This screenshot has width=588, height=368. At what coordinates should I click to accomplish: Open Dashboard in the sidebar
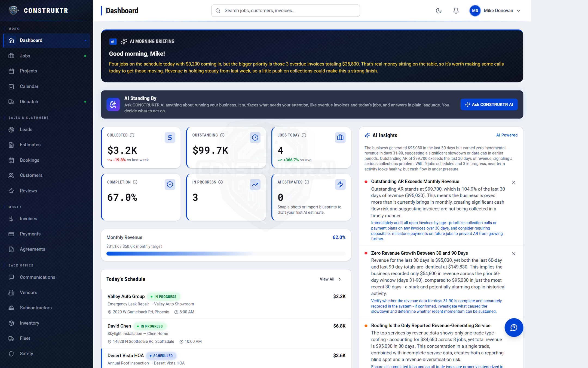point(47,40)
